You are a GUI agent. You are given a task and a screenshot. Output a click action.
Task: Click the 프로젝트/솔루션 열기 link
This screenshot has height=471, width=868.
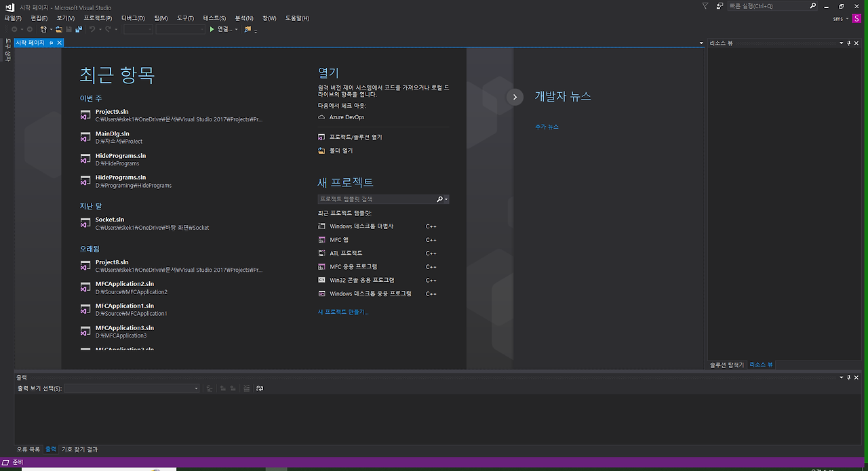[356, 137]
